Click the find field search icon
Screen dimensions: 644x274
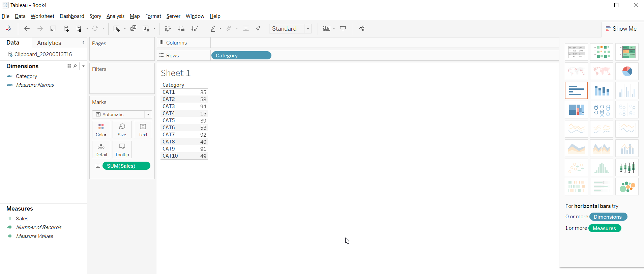[x=75, y=66]
